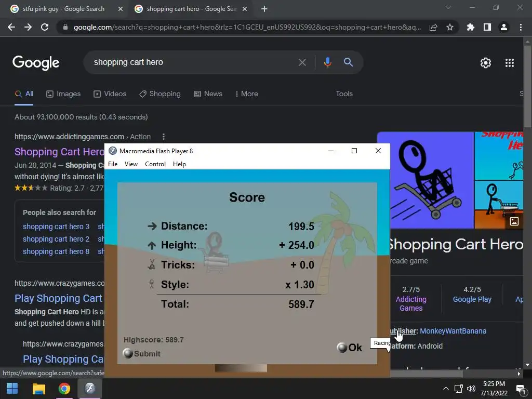Select the 'stfu pink guy' browser tab
The image size is (532, 399).
63,9
